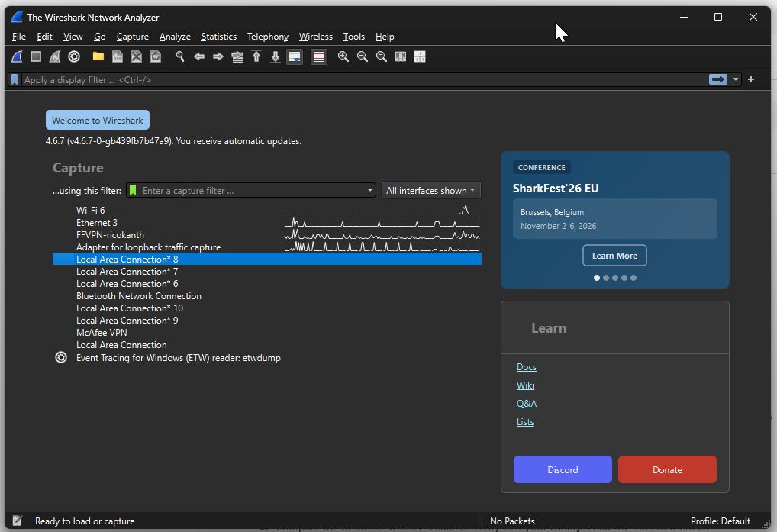The height and width of the screenshot is (532, 777).
Task: Click the display filter input field
Action: pyautogui.click(x=364, y=79)
